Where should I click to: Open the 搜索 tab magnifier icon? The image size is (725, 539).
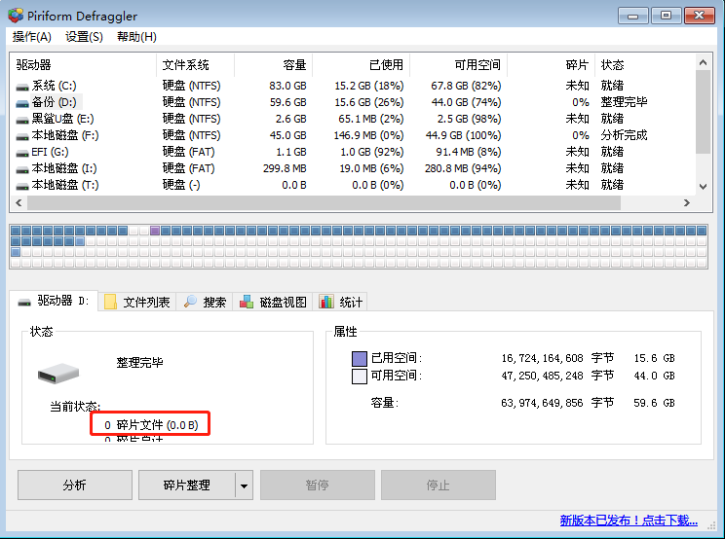tap(190, 302)
